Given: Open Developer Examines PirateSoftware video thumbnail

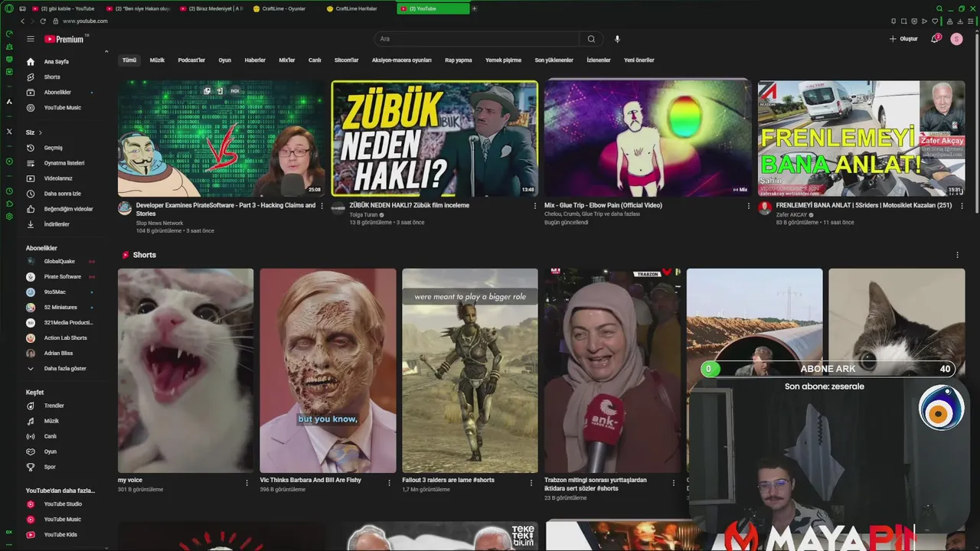Looking at the screenshot, I should pyautogui.click(x=221, y=139).
